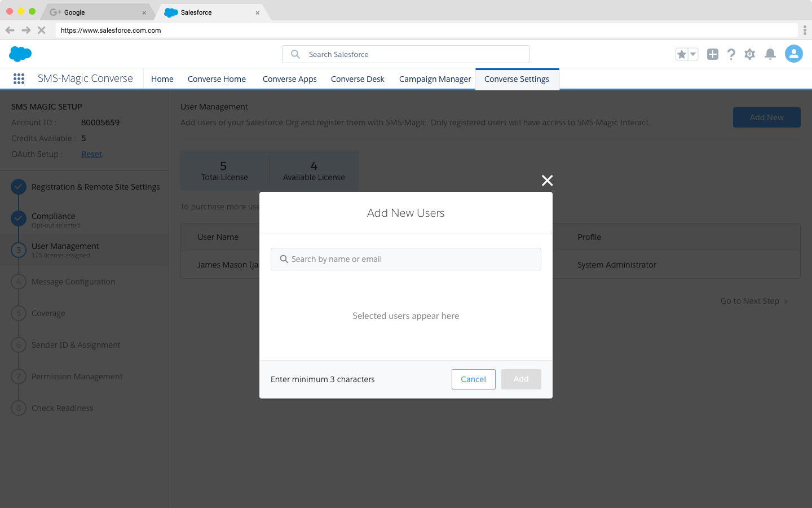
Task: Click the Favorites star icon
Action: tap(682, 54)
